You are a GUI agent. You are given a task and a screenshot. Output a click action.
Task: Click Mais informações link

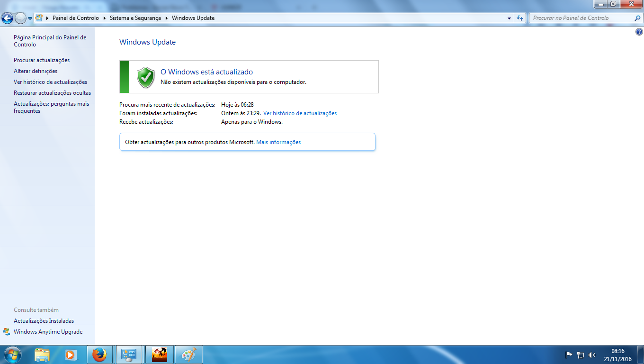278,142
